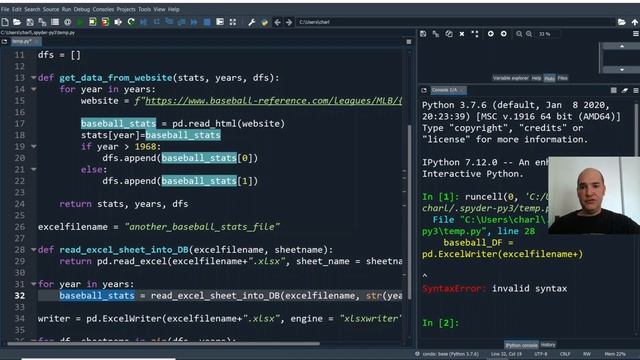640x360 pixels.
Task: Save the current file toolbar icon
Action: pos(30,22)
